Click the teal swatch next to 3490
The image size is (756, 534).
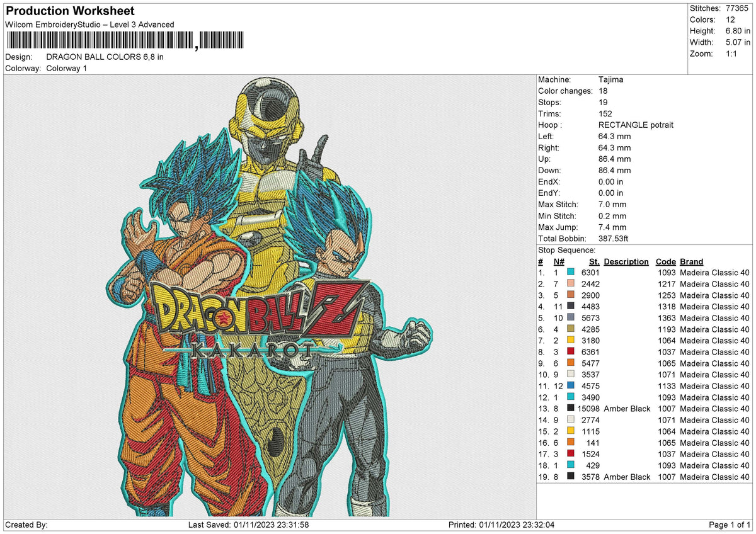571,397
